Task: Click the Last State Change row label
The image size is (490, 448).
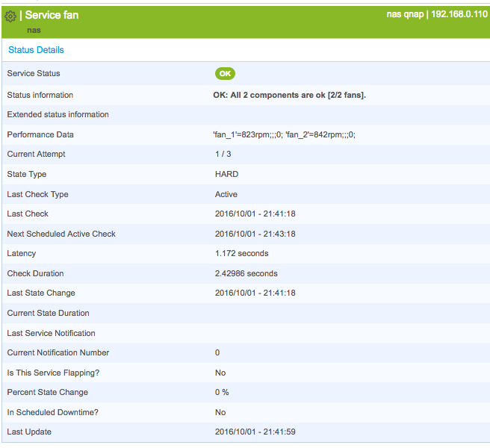Action: coord(41,293)
